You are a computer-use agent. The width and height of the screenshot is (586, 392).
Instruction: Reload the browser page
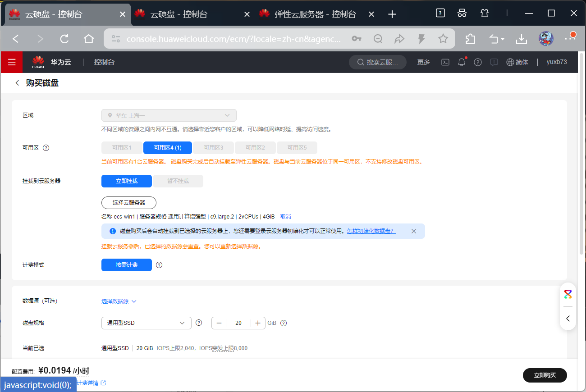point(64,39)
